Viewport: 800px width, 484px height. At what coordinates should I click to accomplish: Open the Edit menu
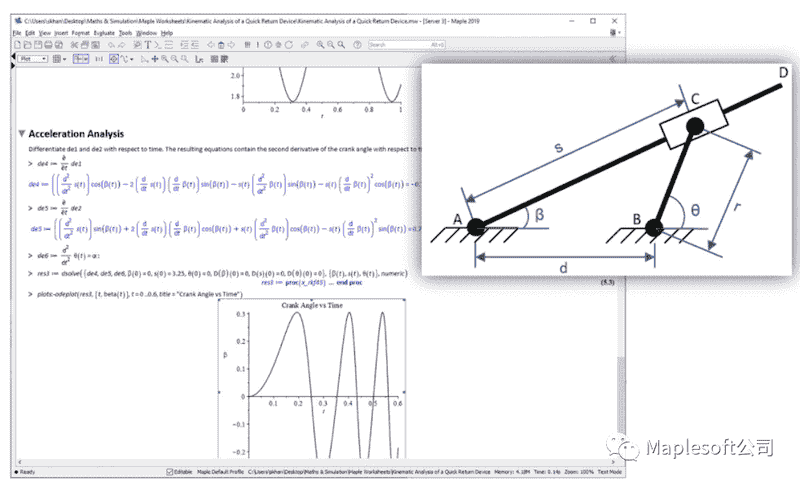30,33
